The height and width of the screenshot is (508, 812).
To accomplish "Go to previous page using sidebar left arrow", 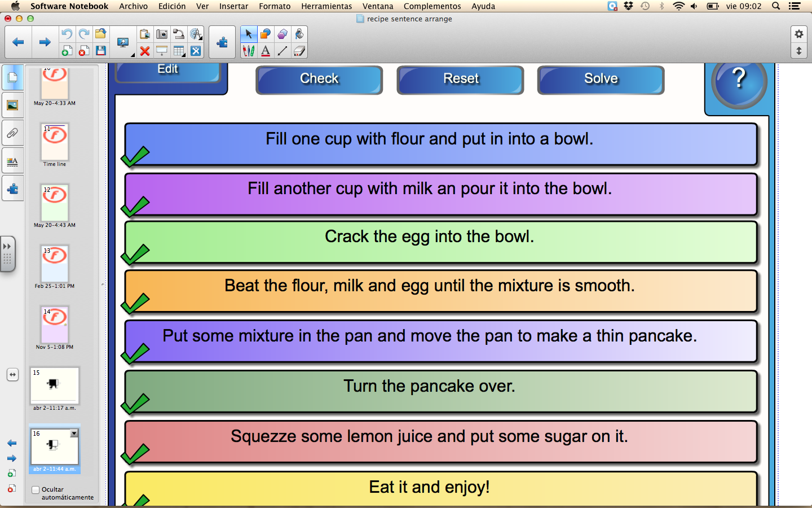I will [12, 443].
